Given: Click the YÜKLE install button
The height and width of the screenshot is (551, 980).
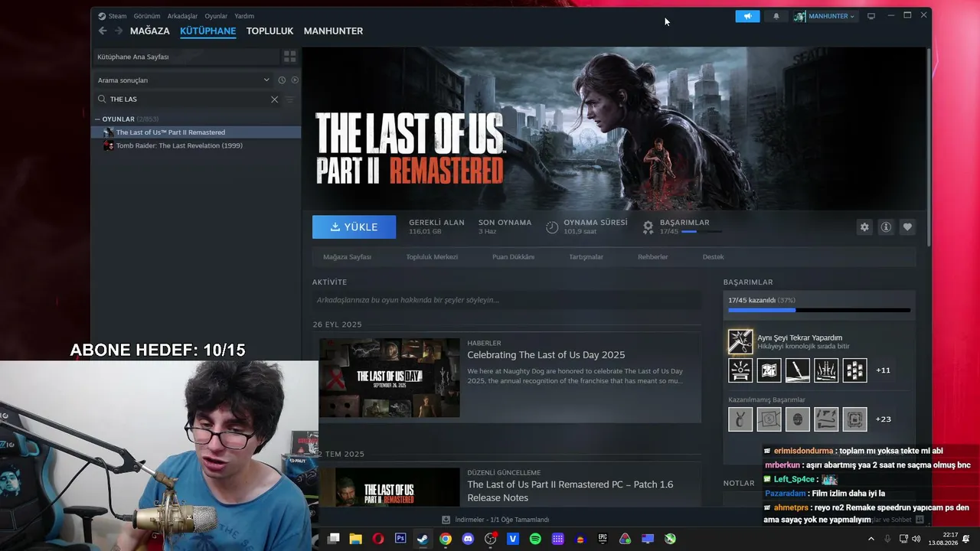Looking at the screenshot, I should [354, 227].
